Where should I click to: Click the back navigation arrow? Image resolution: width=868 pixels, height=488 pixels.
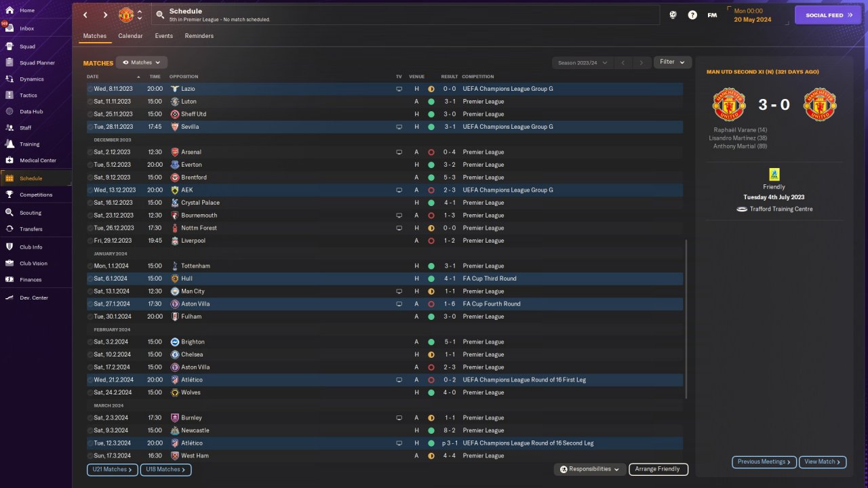click(85, 15)
